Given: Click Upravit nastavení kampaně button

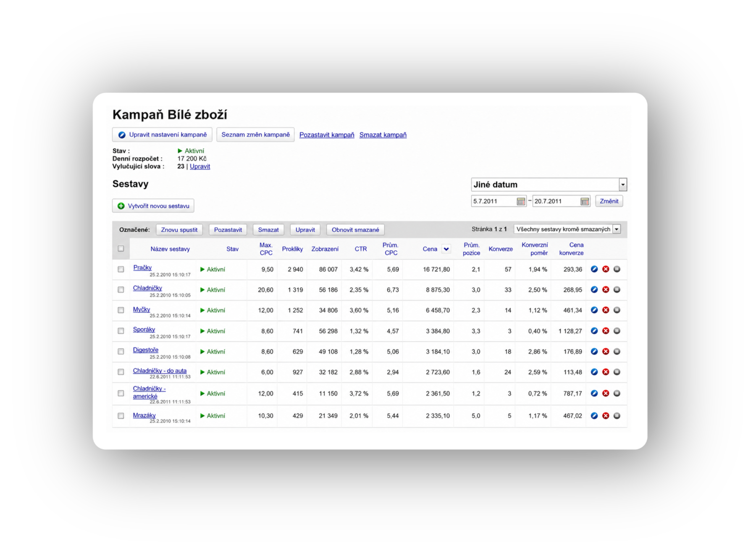Looking at the screenshot, I should click(x=162, y=135).
